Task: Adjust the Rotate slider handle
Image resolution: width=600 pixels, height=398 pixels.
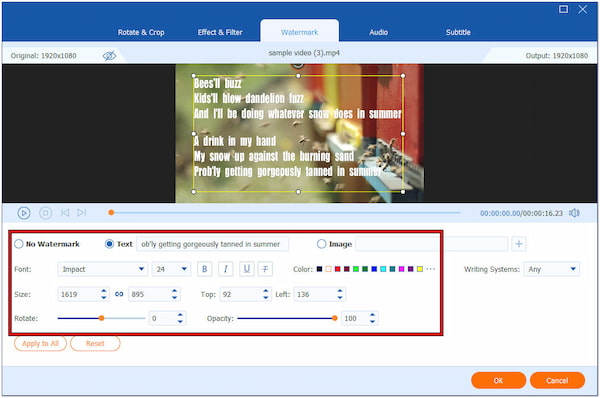Action: click(x=101, y=318)
